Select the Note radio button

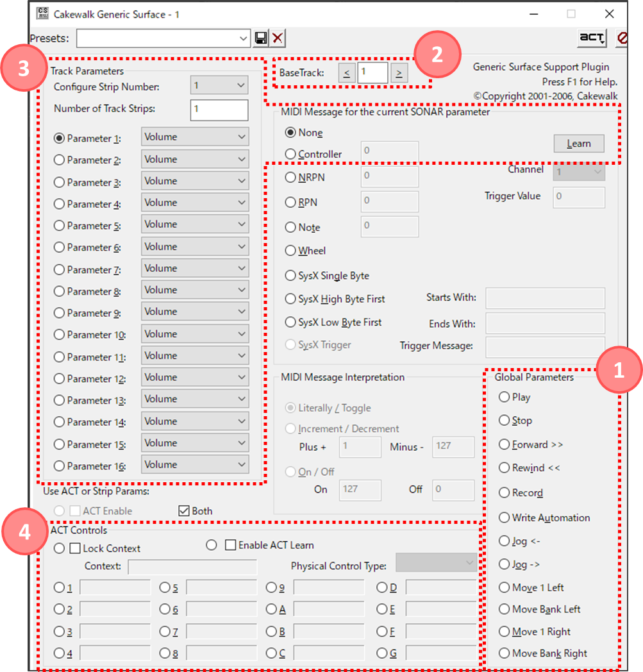point(290,227)
